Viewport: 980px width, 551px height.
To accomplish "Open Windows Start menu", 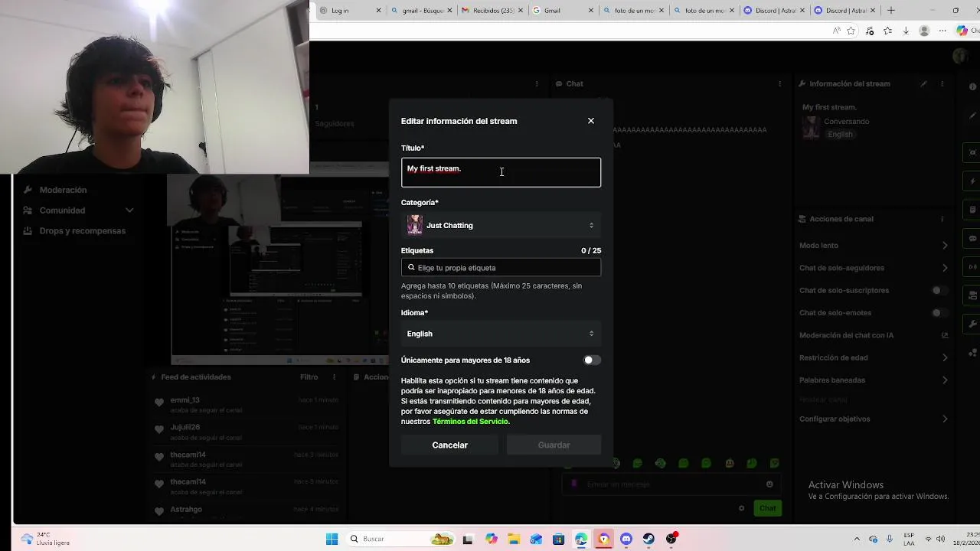I will 332,539.
